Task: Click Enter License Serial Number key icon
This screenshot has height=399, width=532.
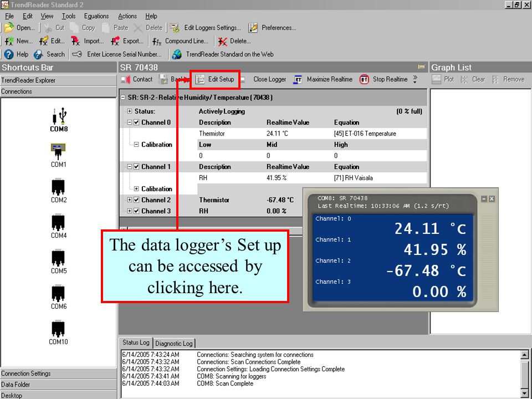Action: click(77, 54)
